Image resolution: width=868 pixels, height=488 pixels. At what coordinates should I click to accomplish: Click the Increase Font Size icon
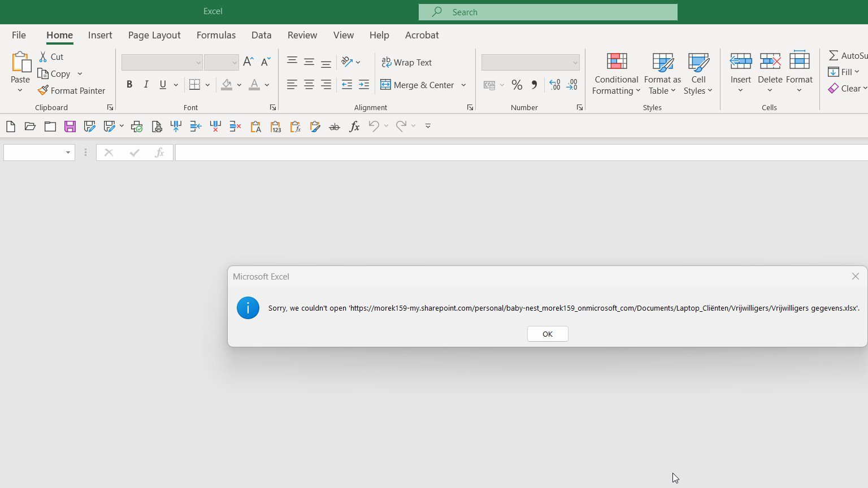point(248,62)
